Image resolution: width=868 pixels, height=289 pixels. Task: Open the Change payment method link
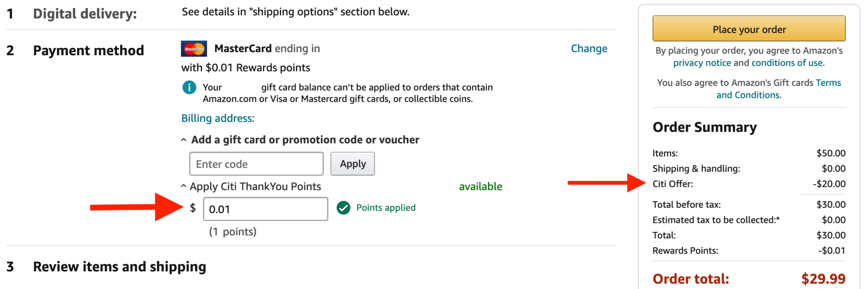click(589, 48)
